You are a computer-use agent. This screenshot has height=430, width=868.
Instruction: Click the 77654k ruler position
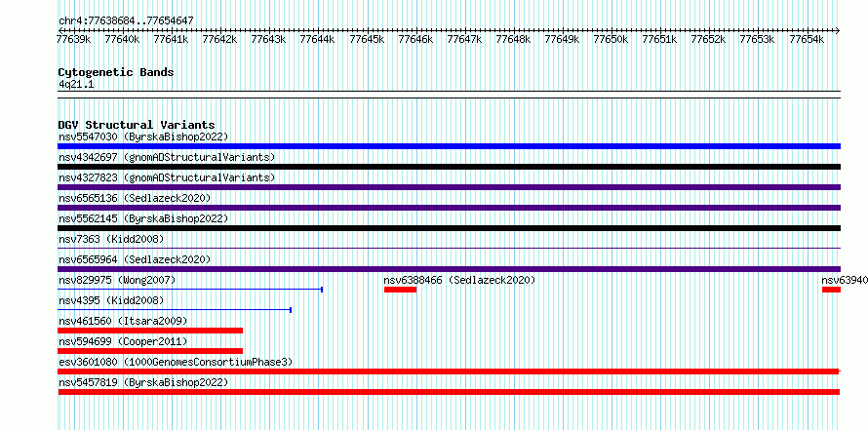click(807, 39)
